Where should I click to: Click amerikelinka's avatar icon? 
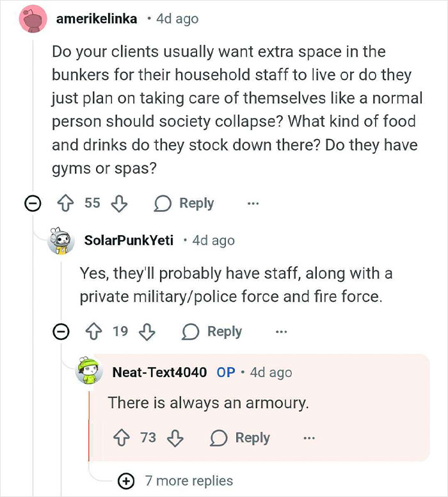point(31,19)
